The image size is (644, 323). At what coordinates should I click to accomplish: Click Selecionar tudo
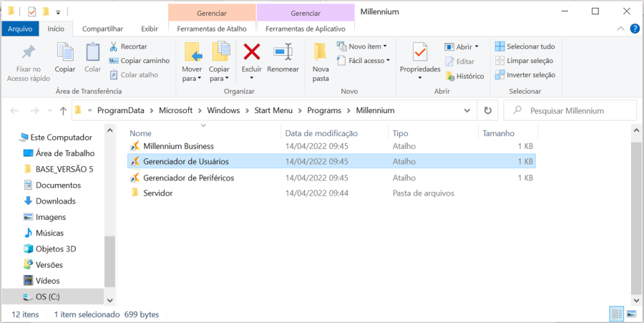525,47
